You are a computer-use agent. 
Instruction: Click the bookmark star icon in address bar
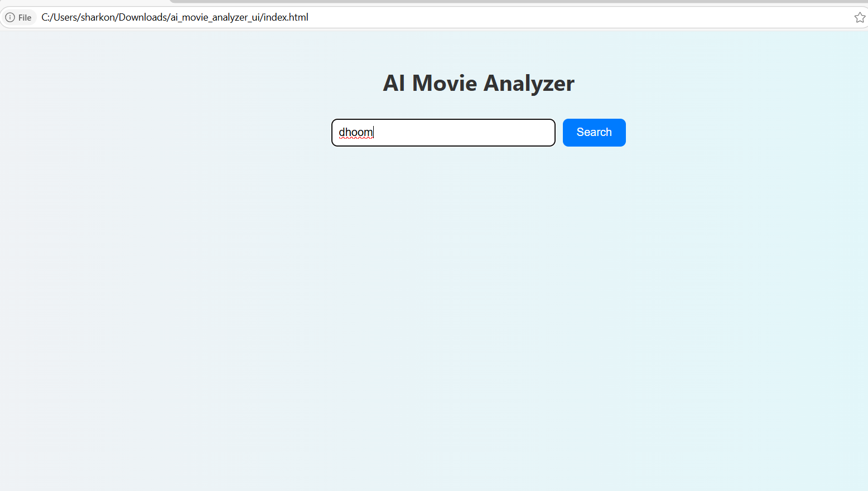coord(860,17)
